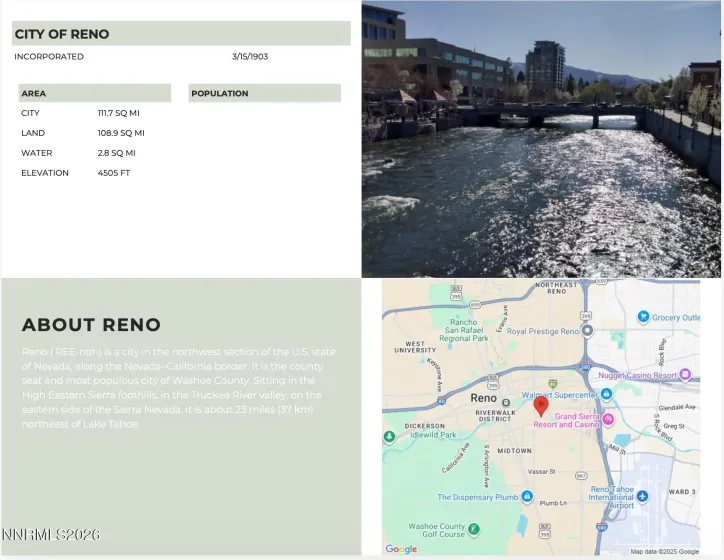
Task: Click the NORTHEAST RENO map label
Action: click(x=556, y=288)
